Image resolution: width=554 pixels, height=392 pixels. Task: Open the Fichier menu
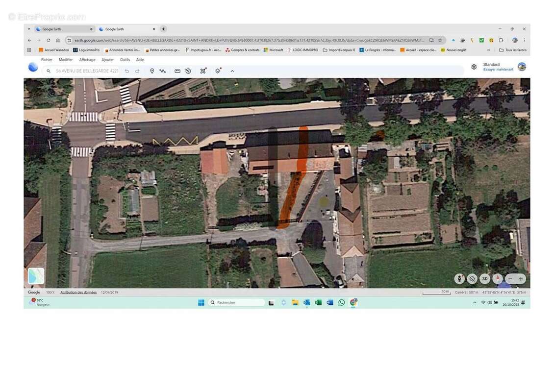point(47,60)
